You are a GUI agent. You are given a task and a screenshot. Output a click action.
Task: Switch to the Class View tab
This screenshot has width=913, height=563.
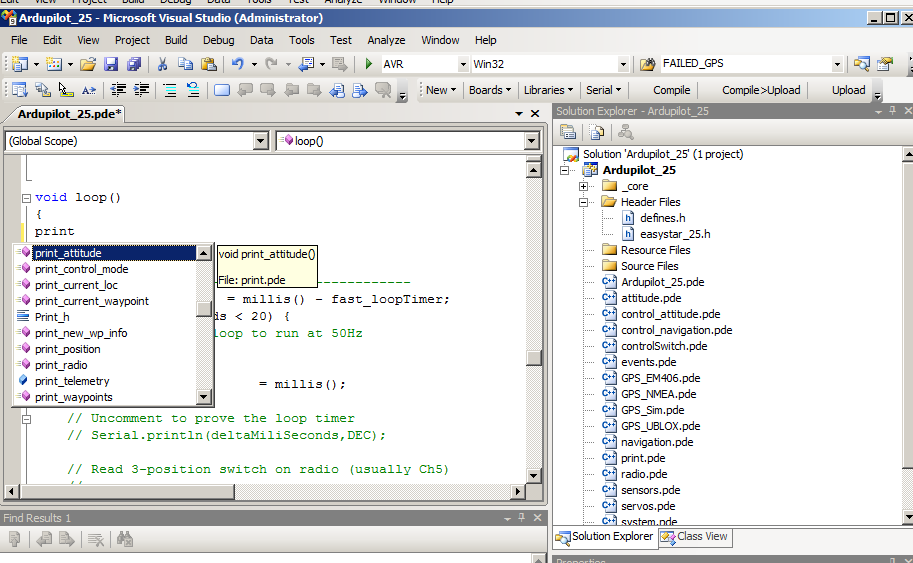[695, 536]
